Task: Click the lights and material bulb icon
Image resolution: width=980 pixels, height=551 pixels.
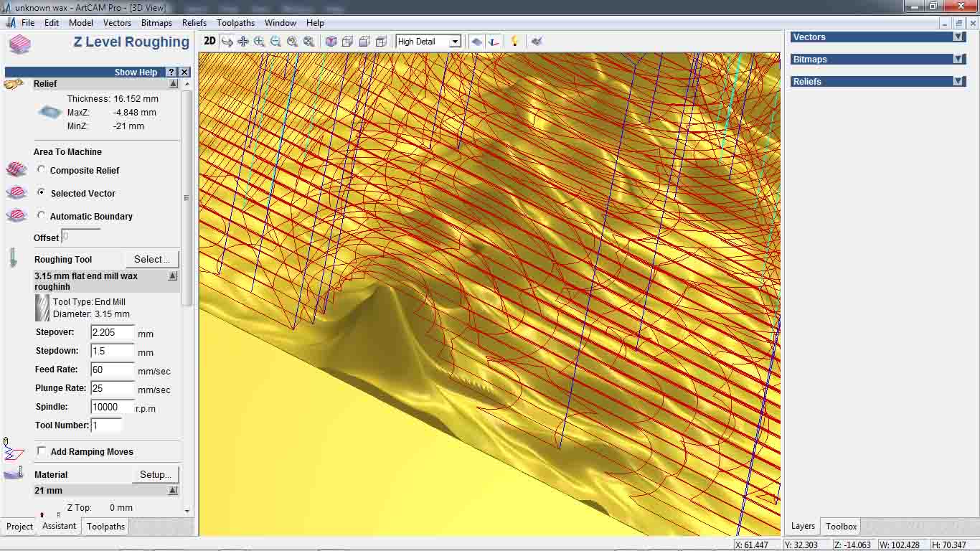Action: tap(514, 42)
